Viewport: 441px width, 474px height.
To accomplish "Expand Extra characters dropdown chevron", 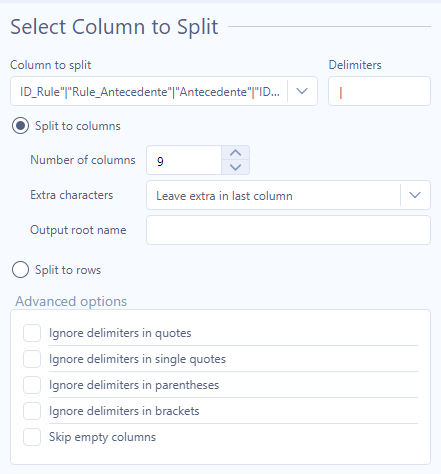I will click(x=415, y=195).
